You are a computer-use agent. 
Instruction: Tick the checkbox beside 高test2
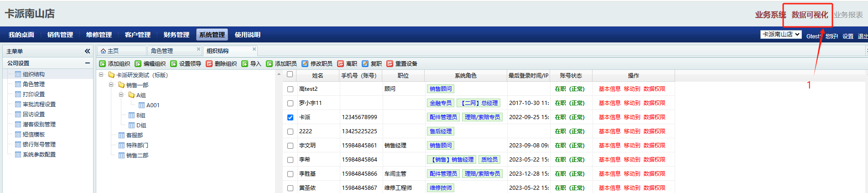pos(290,89)
